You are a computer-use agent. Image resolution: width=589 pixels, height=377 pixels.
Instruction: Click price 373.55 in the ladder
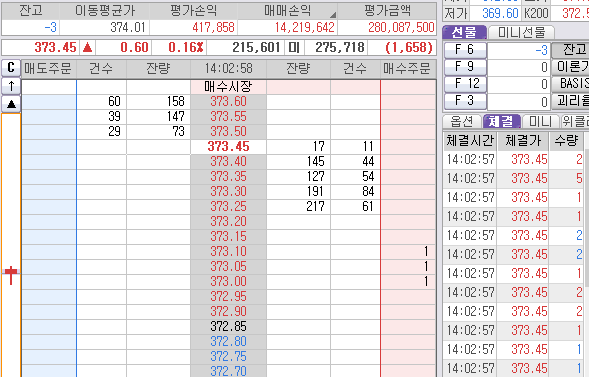(228, 116)
